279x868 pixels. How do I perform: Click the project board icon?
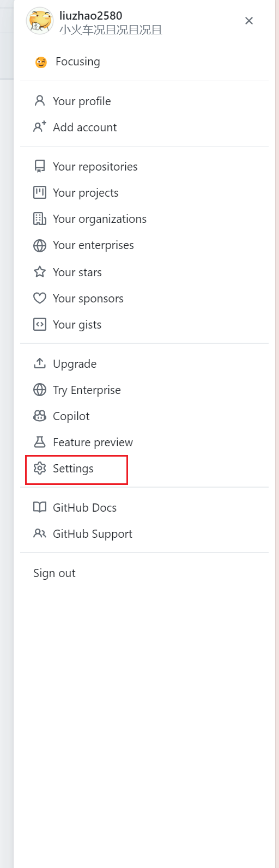pyautogui.click(x=40, y=192)
